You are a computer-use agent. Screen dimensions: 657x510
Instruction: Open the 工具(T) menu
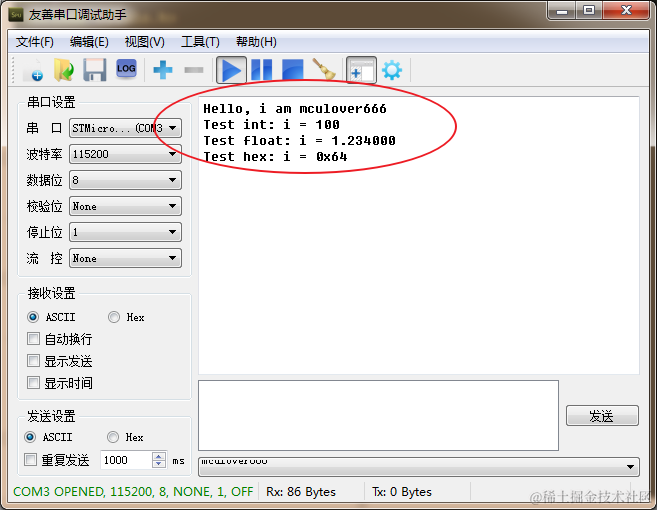coord(200,41)
